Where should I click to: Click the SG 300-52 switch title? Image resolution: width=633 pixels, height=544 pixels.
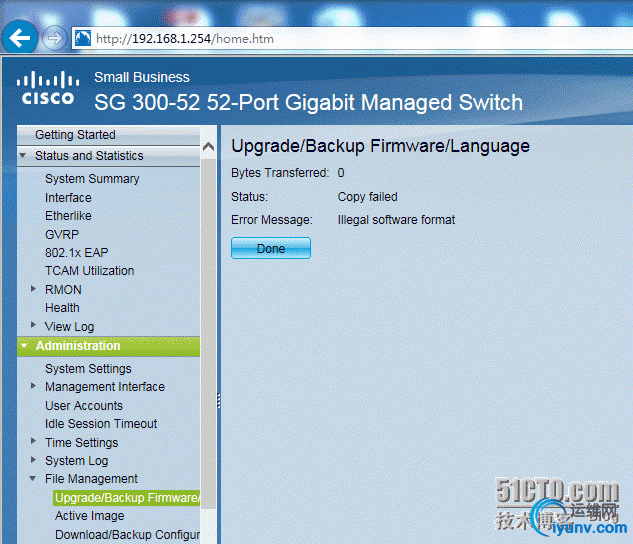click(x=308, y=103)
